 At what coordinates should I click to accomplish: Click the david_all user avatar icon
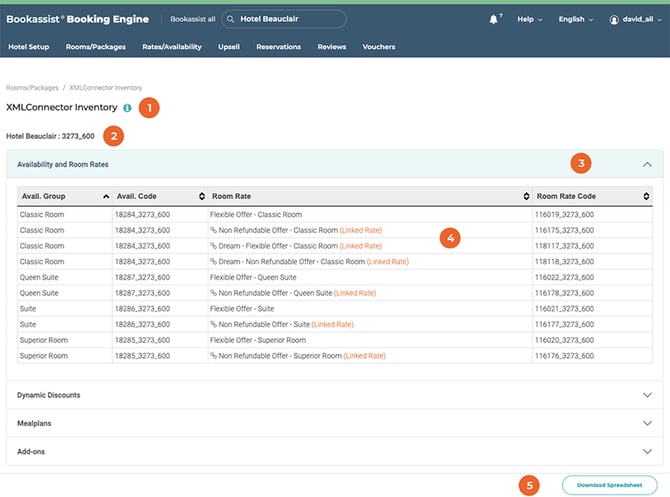[x=614, y=19]
